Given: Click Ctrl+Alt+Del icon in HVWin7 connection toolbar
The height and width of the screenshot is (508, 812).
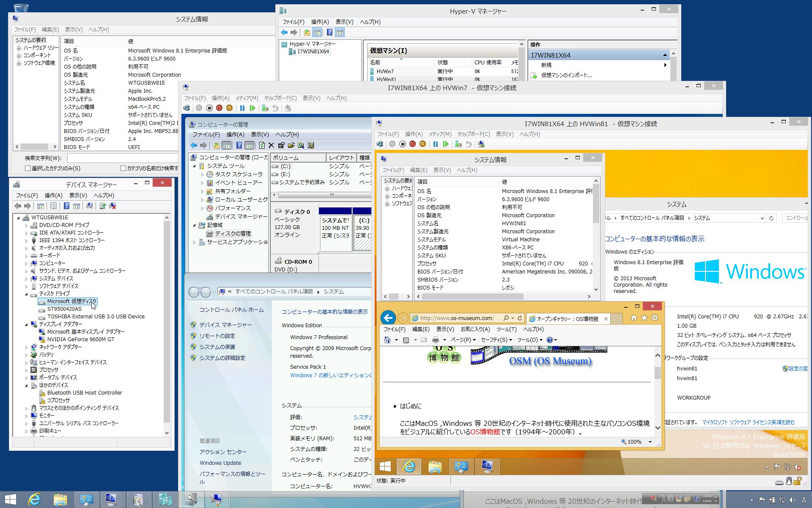Looking at the screenshot, I should click(x=187, y=108).
